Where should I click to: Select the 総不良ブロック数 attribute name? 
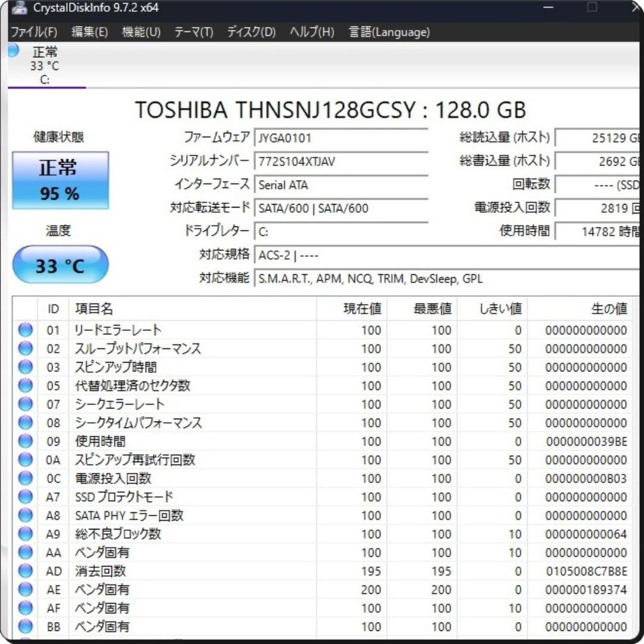pos(118,534)
